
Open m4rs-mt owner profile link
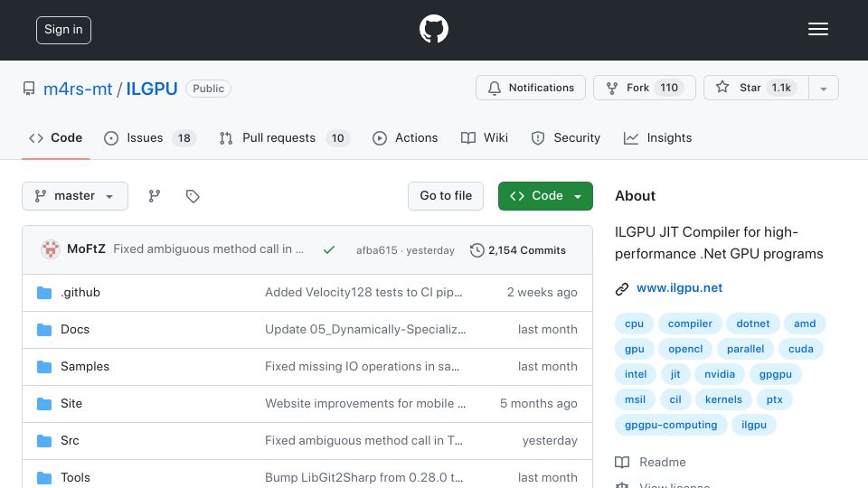pyautogui.click(x=78, y=89)
